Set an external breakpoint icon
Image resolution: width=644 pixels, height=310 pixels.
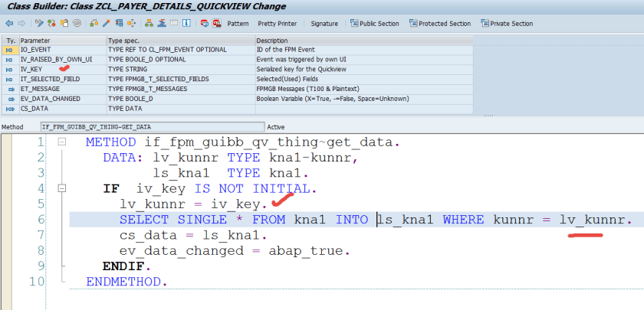point(217,24)
